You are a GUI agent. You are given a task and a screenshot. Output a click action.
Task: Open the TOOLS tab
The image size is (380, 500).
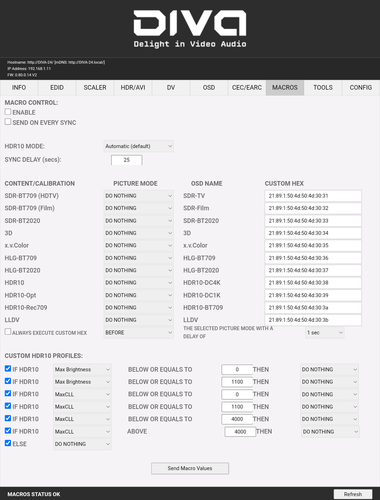coord(323,88)
